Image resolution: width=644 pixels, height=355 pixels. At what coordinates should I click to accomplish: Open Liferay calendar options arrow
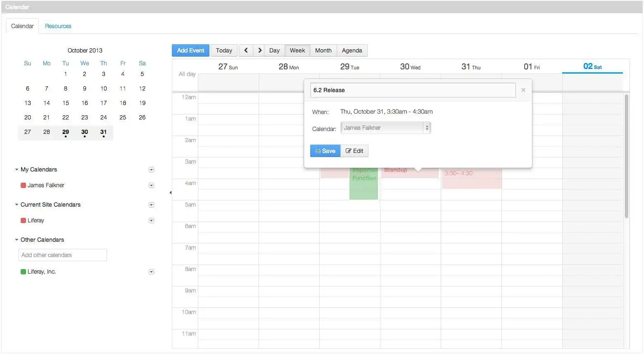(x=151, y=221)
